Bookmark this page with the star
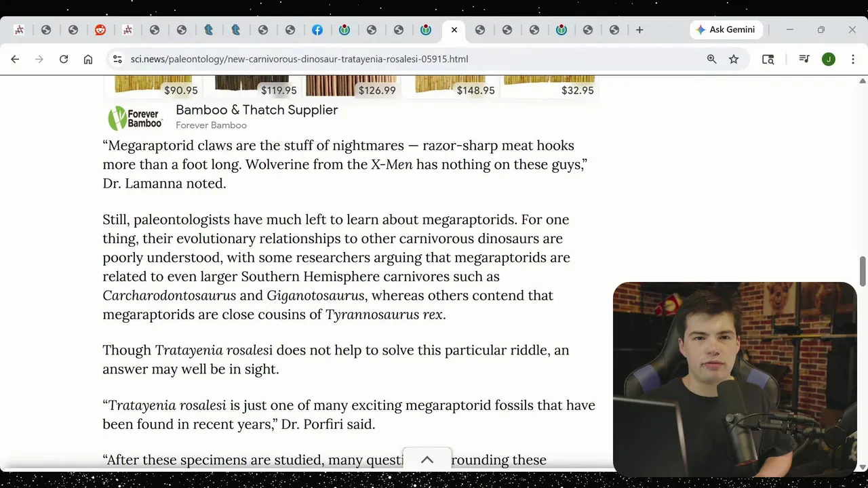 click(x=734, y=59)
